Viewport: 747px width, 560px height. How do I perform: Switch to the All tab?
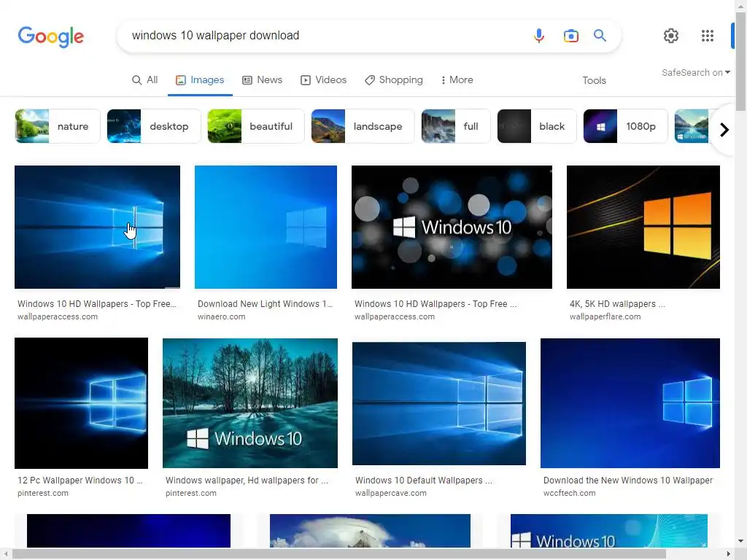coord(145,80)
